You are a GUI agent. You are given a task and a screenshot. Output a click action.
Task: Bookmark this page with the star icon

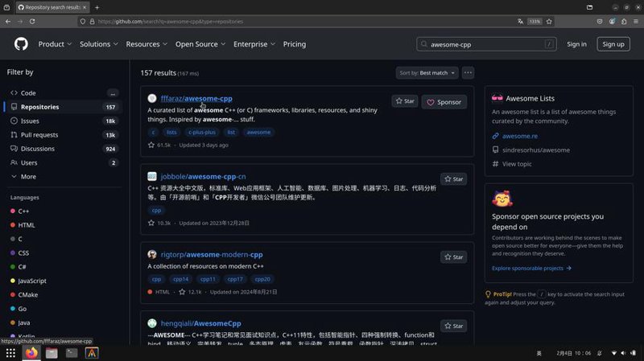[549, 22]
